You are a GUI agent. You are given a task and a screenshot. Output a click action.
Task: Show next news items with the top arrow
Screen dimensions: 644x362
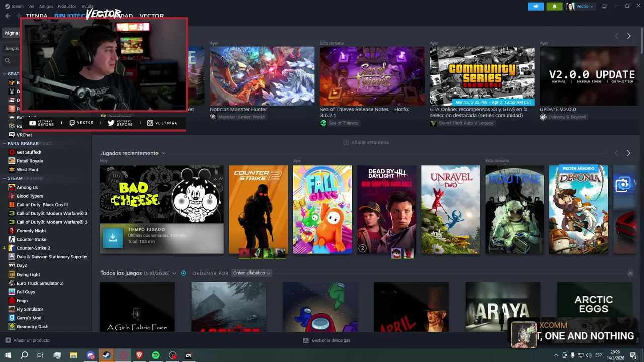coord(628,36)
